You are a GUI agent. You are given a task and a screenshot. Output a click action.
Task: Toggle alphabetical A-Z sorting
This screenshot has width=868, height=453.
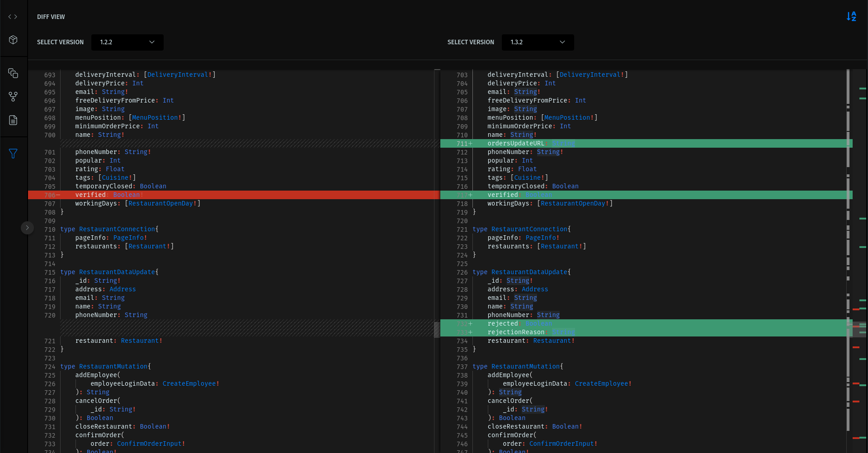tap(851, 17)
